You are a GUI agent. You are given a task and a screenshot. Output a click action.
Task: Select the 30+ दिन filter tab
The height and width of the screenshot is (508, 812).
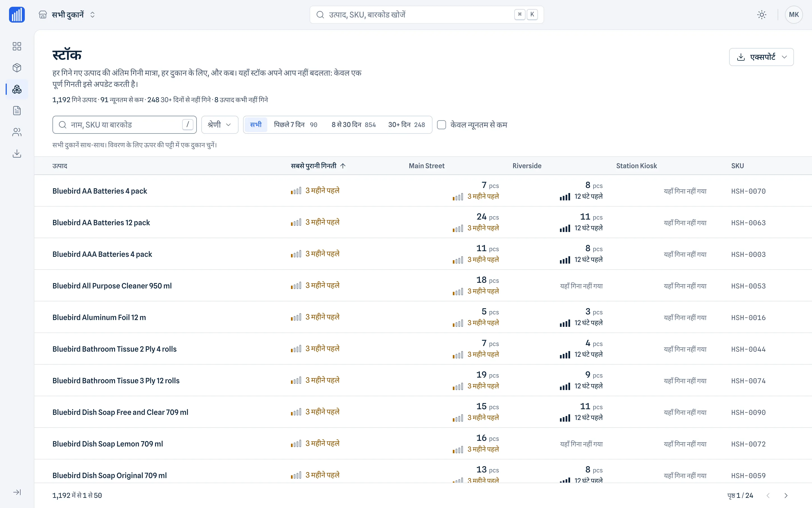(407, 125)
